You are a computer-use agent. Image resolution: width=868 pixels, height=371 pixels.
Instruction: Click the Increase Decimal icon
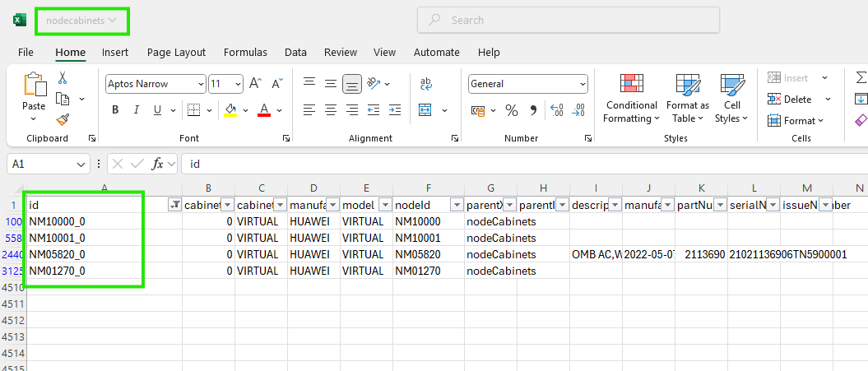556,110
